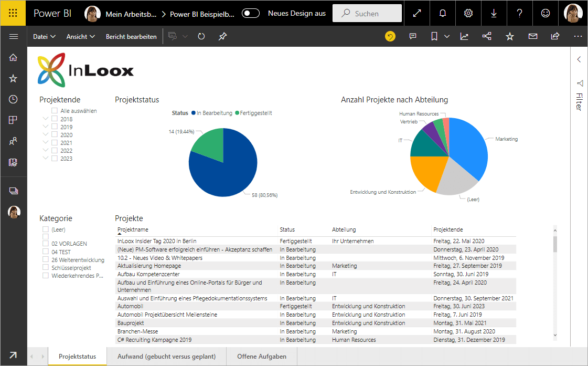Toggle the Neues Design switch

251,14
